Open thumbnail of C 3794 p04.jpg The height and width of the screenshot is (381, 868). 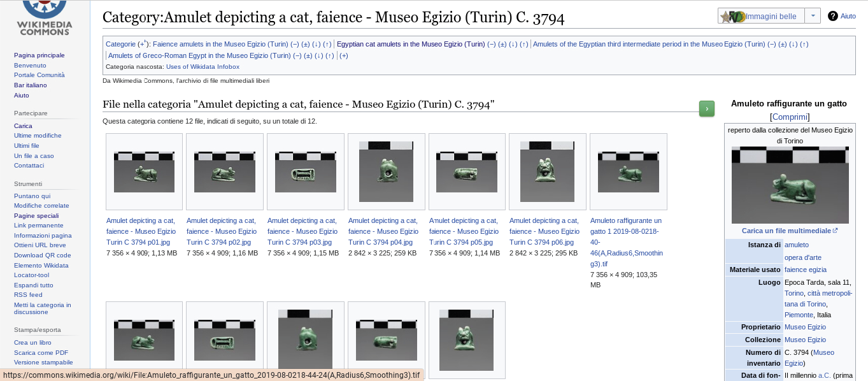click(386, 171)
